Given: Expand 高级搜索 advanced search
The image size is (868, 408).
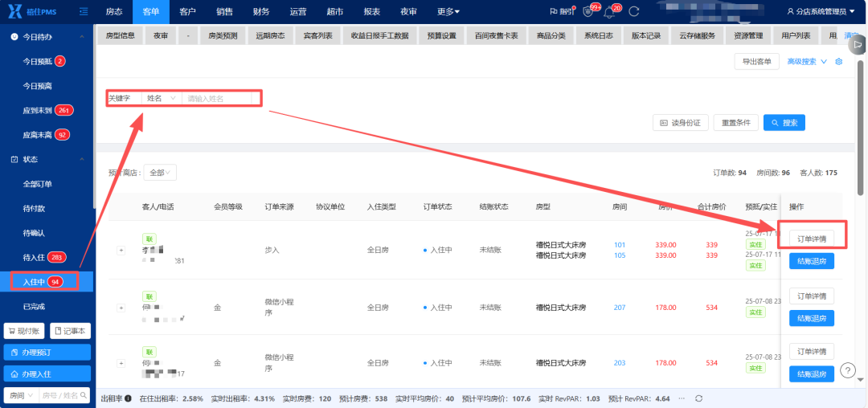Looking at the screenshot, I should [807, 61].
